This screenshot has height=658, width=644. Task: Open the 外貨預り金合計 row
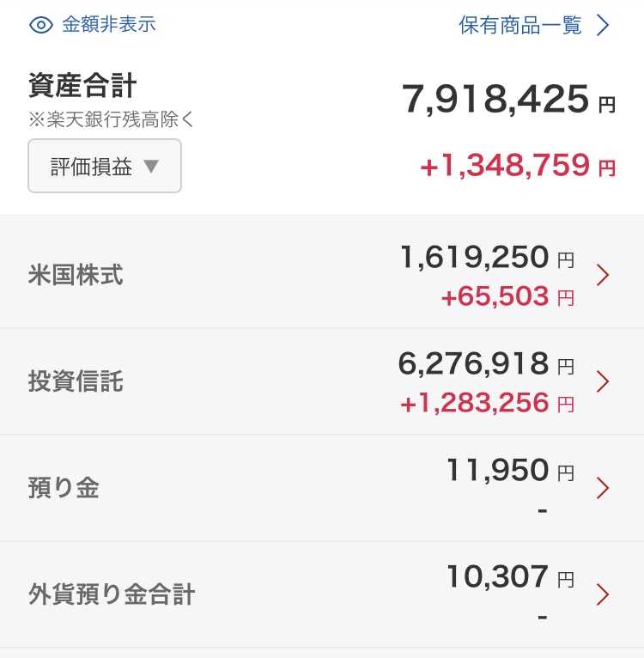click(x=322, y=594)
